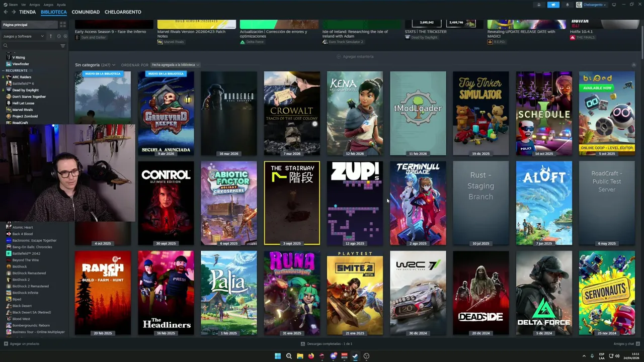Select ARC Raiders in sidebar
The height and width of the screenshot is (362, 644).
(x=22, y=77)
